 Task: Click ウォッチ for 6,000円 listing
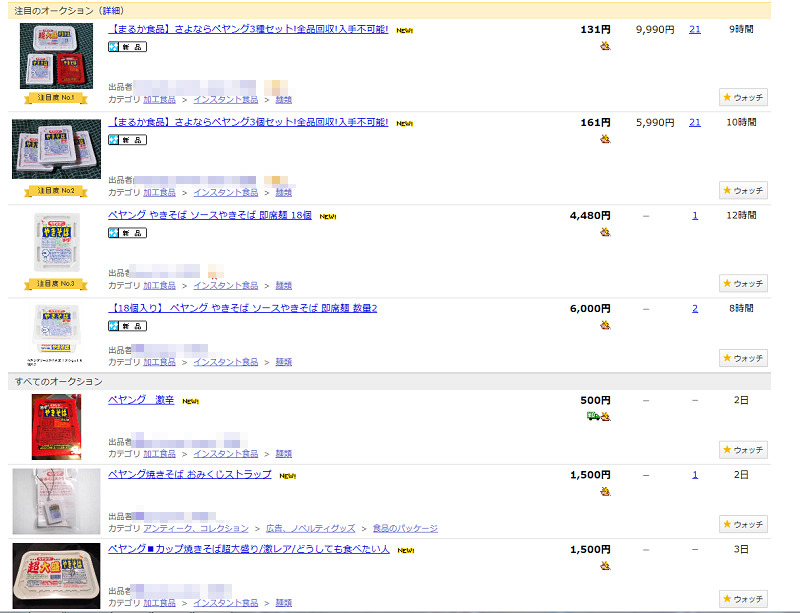743,358
